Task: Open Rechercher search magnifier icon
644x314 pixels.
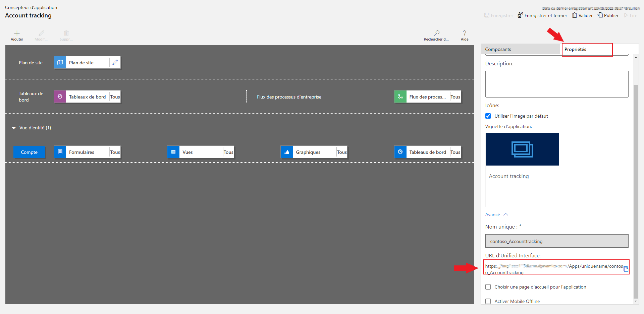Action: click(436, 33)
